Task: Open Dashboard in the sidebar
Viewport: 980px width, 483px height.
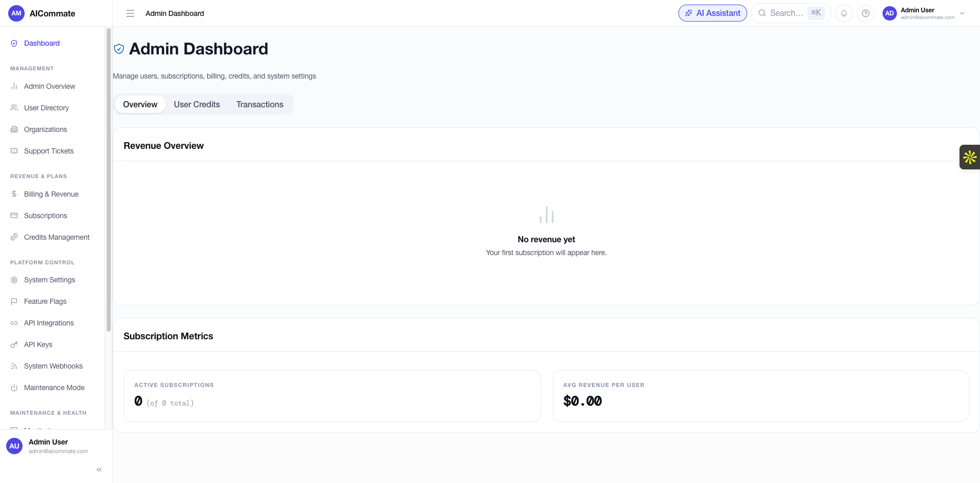Action: (52, 43)
